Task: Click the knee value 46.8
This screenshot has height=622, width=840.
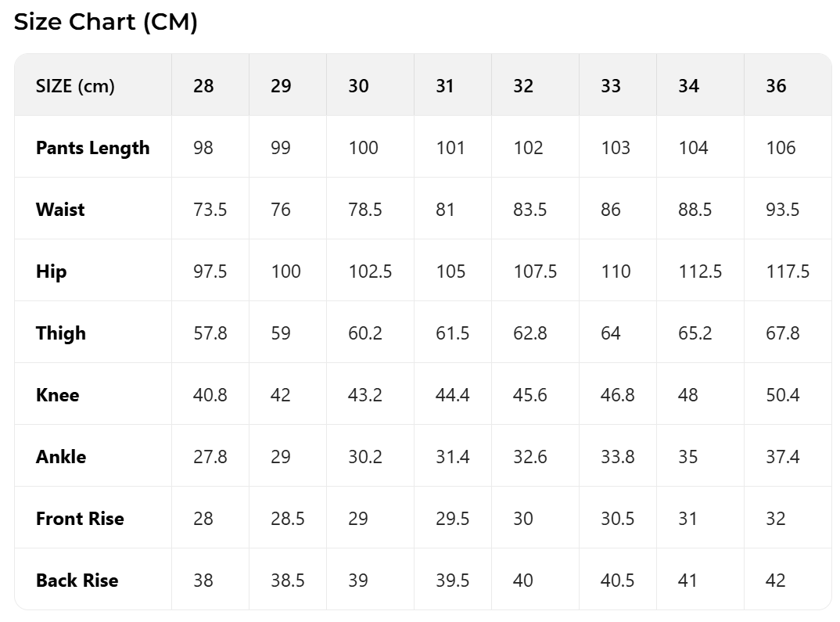Action: point(618,395)
